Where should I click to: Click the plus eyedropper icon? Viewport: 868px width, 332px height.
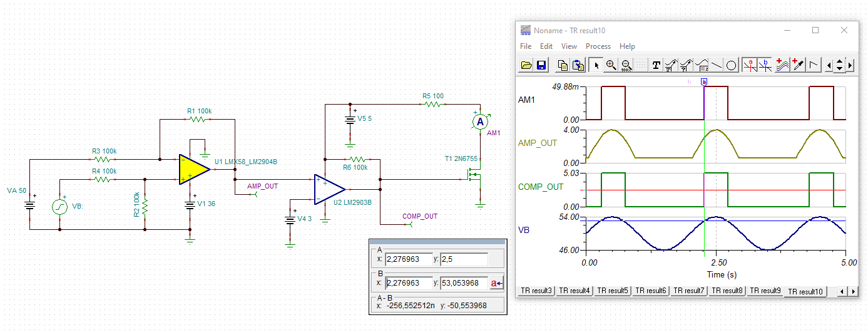(x=798, y=65)
